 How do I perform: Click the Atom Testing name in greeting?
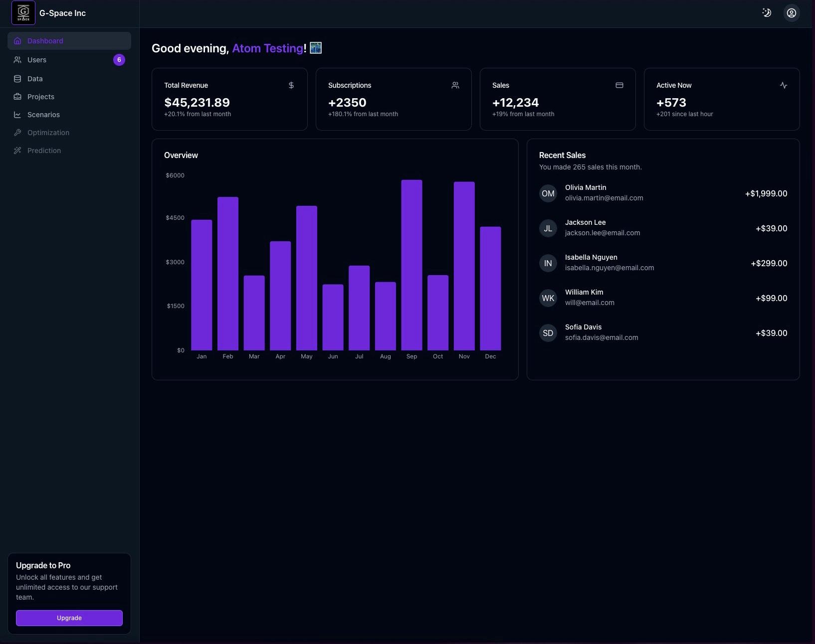pyautogui.click(x=268, y=48)
